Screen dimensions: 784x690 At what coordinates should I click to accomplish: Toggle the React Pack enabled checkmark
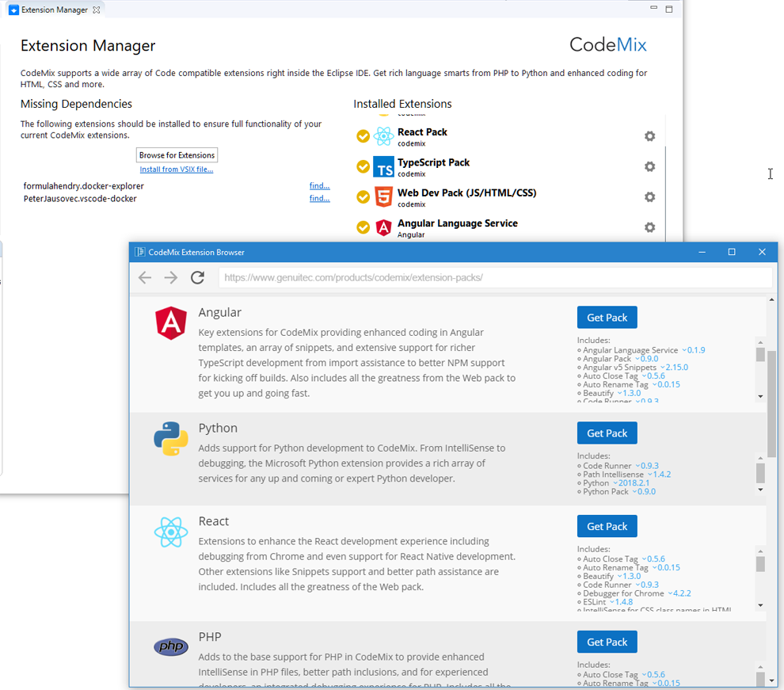363,136
